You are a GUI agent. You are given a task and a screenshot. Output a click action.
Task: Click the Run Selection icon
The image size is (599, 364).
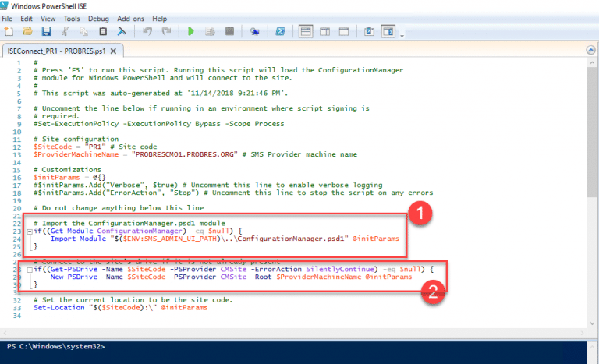click(210, 31)
